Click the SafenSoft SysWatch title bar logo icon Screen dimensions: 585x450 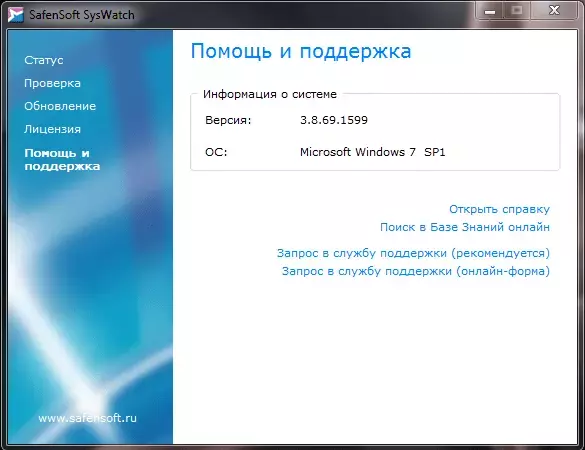pyautogui.click(x=16, y=15)
